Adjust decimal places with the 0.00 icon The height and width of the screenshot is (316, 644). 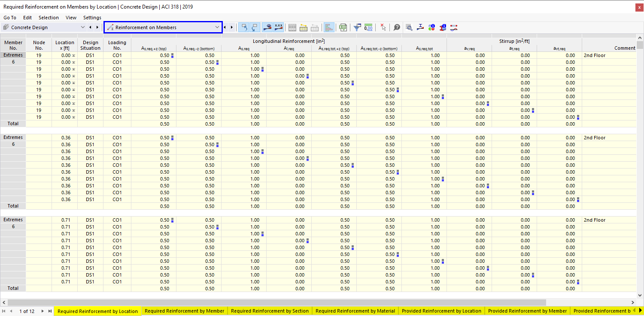368,27
